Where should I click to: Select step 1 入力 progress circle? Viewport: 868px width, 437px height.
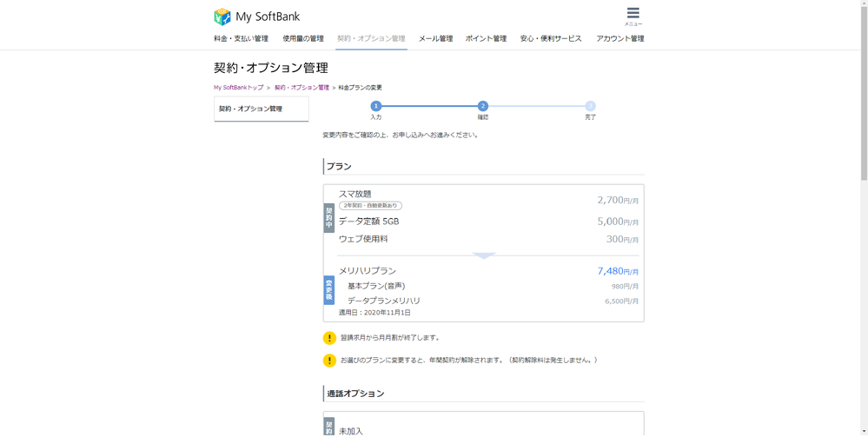[x=376, y=106]
